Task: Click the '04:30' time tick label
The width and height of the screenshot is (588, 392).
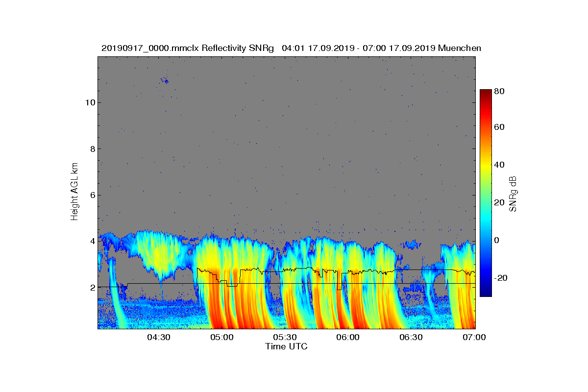Action: [159, 337]
